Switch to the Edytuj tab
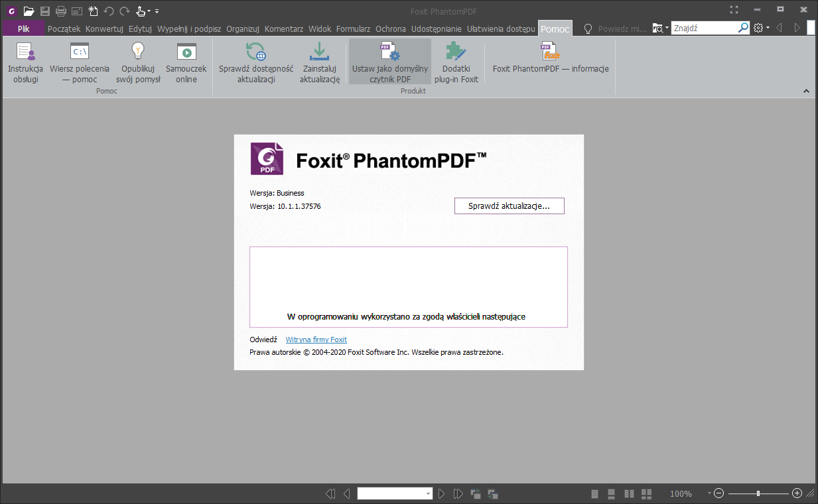Image resolution: width=818 pixels, height=504 pixels. click(141, 29)
